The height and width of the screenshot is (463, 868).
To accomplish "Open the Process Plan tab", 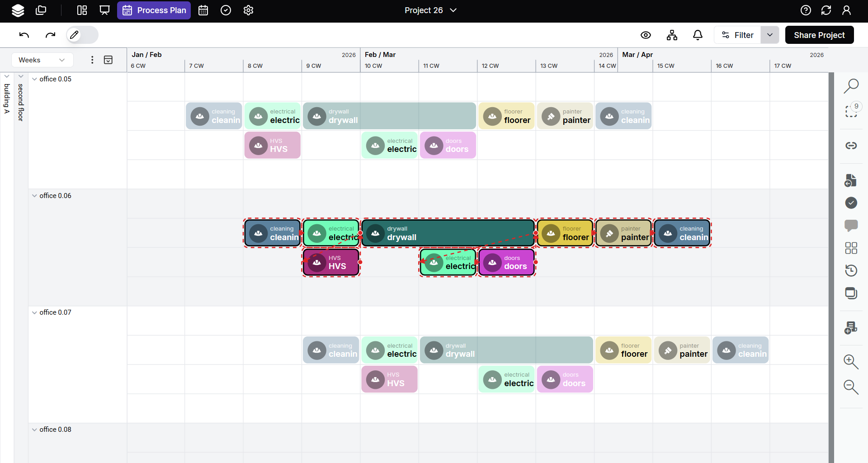I will (x=154, y=10).
